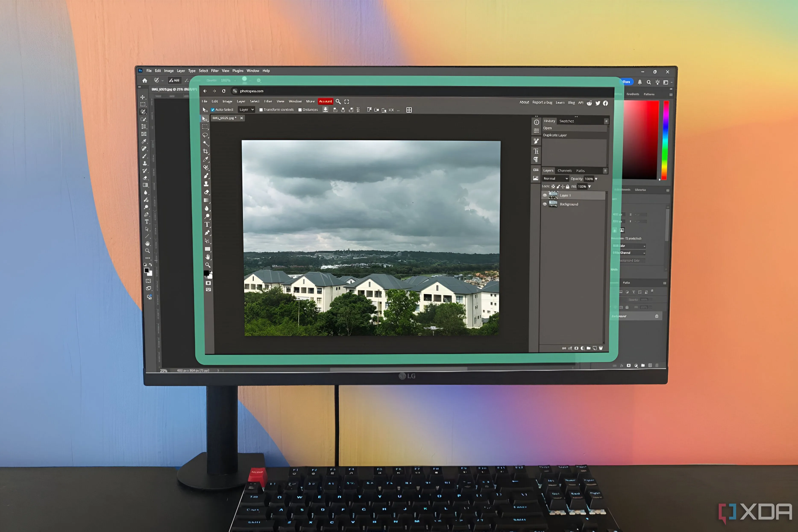Open History panel options menu
Image resolution: width=798 pixels, height=532 pixels.
point(606,121)
